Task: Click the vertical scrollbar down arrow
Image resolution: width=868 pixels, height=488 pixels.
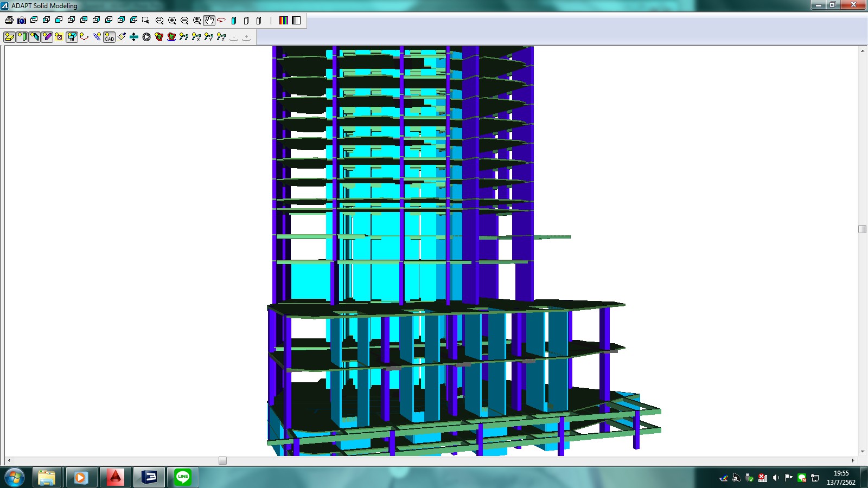Action: pyautogui.click(x=863, y=451)
